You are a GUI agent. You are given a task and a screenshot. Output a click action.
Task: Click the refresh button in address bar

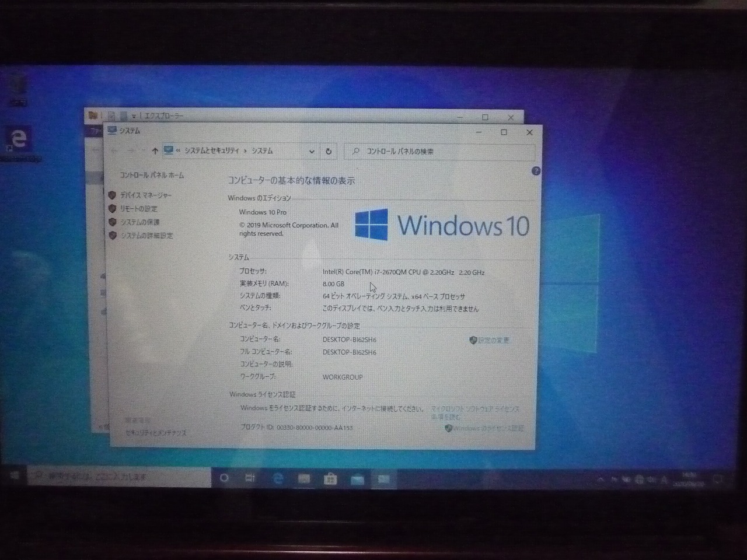(x=329, y=151)
